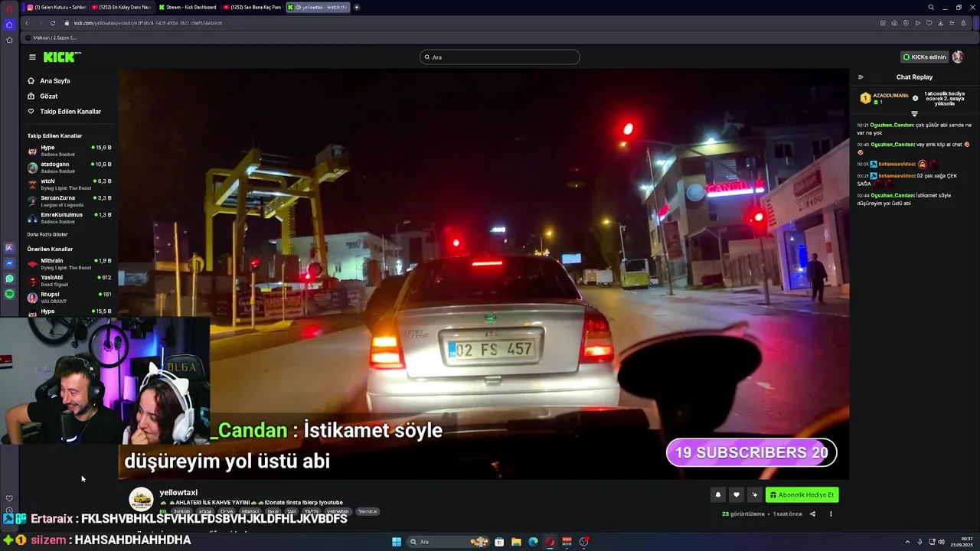The width and height of the screenshot is (980, 551).
Task: Open the wtcN channel
Action: (69, 184)
